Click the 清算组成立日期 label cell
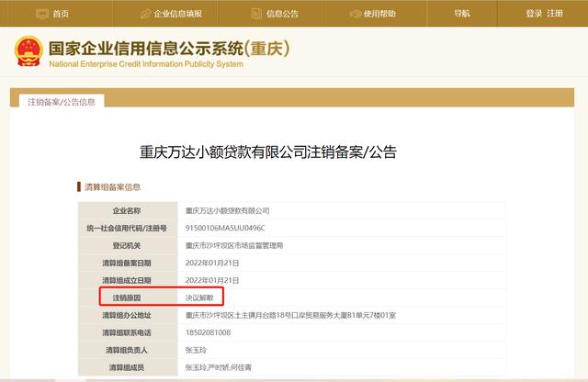The height and width of the screenshot is (382, 588). [128, 280]
